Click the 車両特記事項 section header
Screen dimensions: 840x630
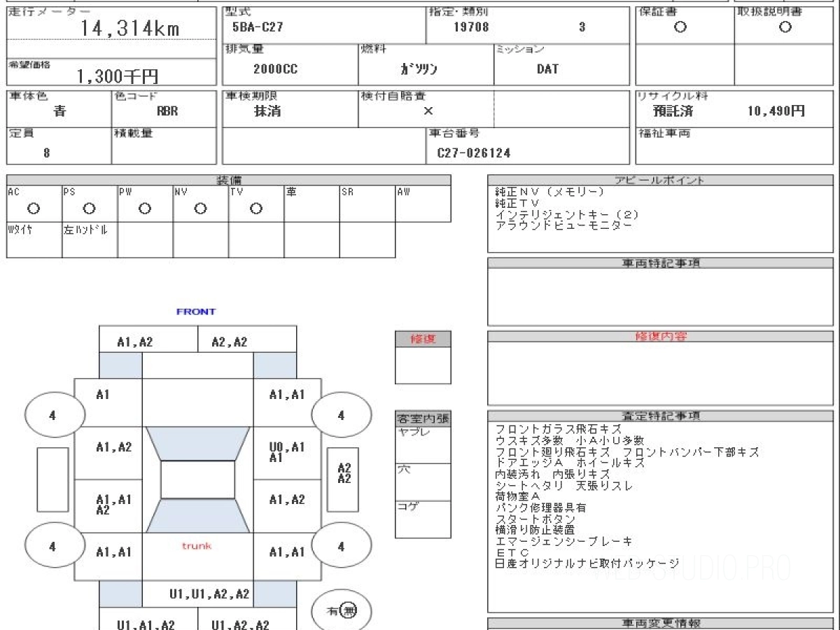click(x=659, y=262)
